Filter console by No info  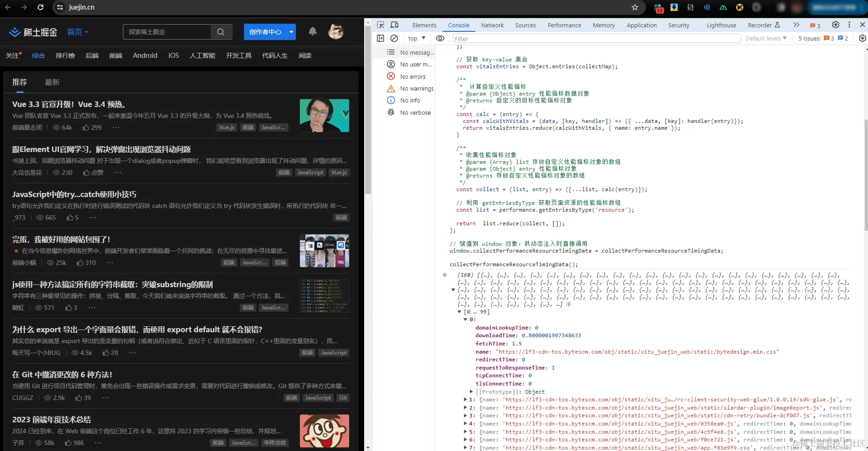[x=404, y=100]
